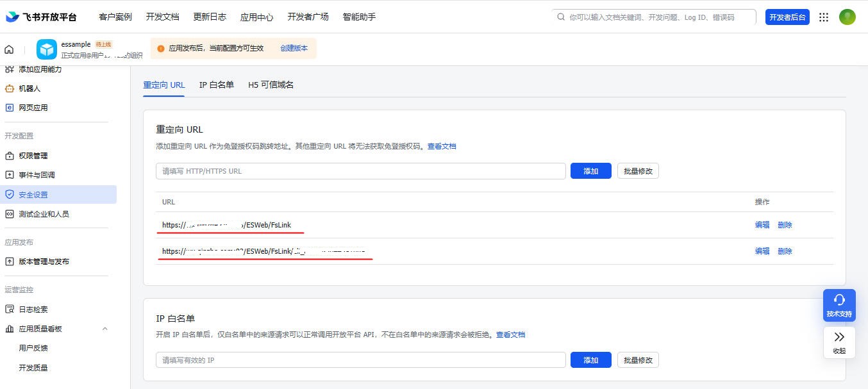Click 创建版本 link in the notice banner

coord(294,48)
